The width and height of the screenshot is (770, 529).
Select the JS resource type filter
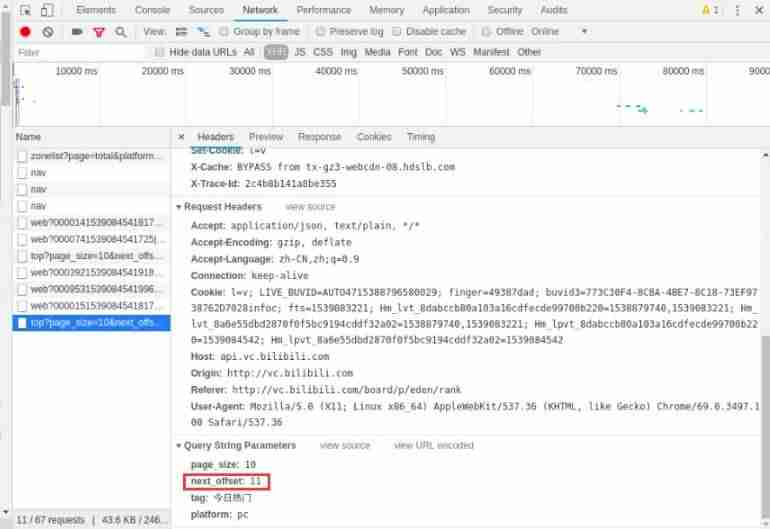[x=300, y=52]
